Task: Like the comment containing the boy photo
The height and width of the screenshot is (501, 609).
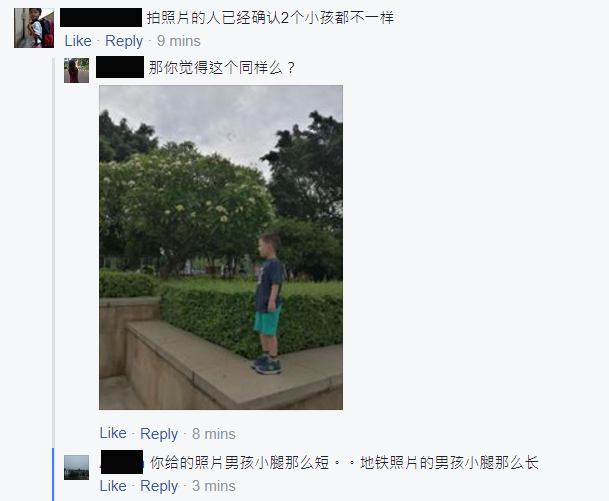Action: coord(113,433)
